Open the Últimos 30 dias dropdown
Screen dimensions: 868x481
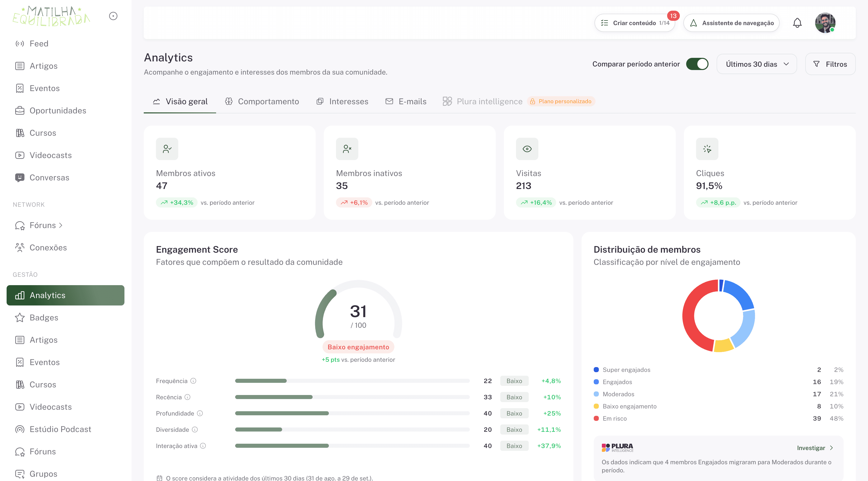[x=757, y=64]
